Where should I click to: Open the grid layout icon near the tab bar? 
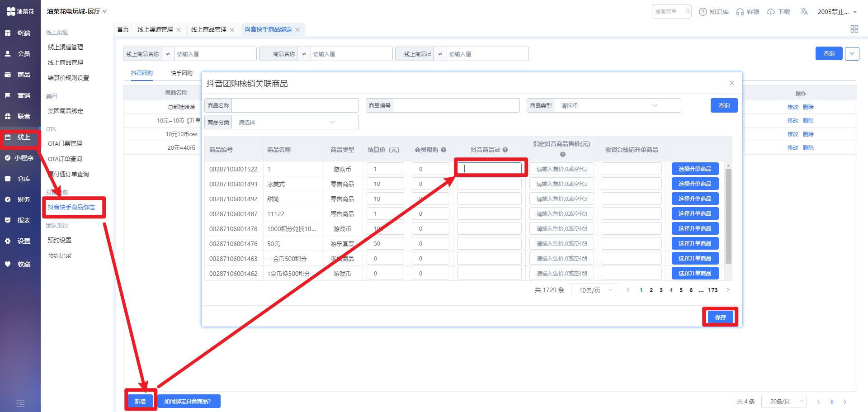854,29
